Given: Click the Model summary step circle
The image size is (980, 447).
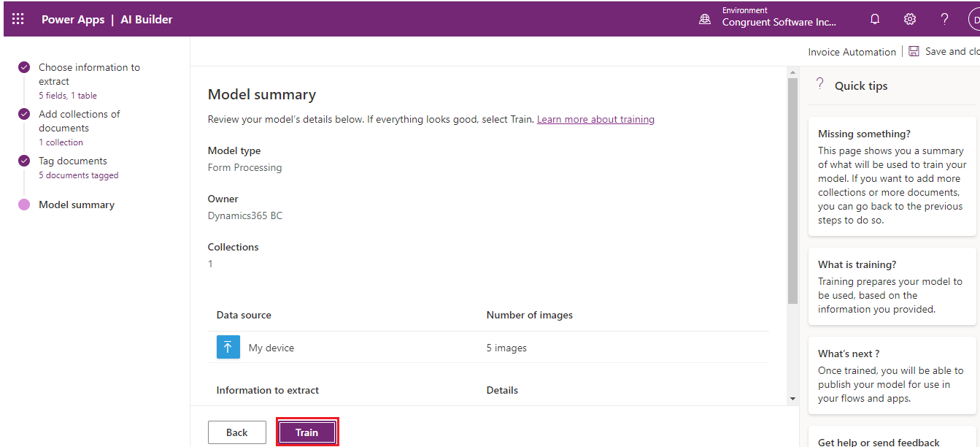Looking at the screenshot, I should pyautogui.click(x=24, y=205).
